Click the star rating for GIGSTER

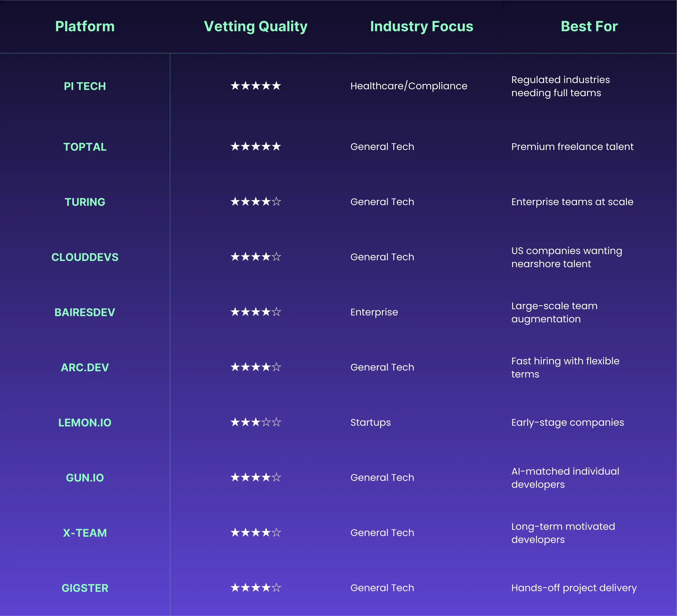coord(256,588)
